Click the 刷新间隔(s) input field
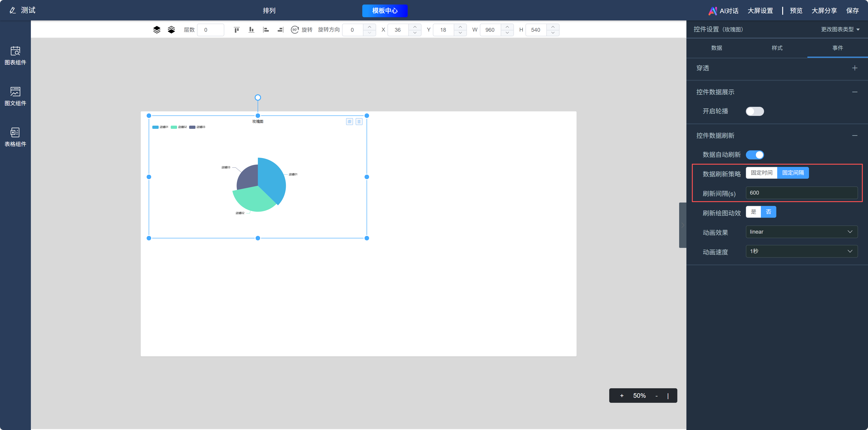This screenshot has width=868, height=430. [x=802, y=193]
